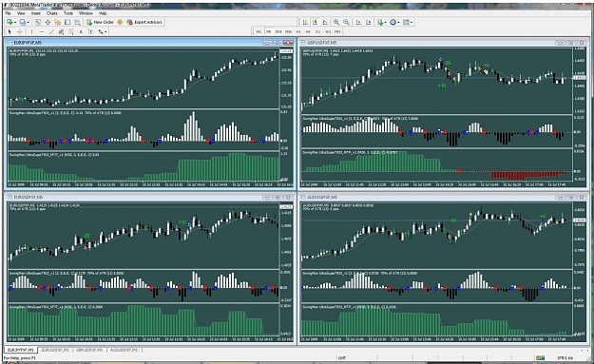Switch to the AUDUSDFXF,M5 chart tab

pos(124,350)
